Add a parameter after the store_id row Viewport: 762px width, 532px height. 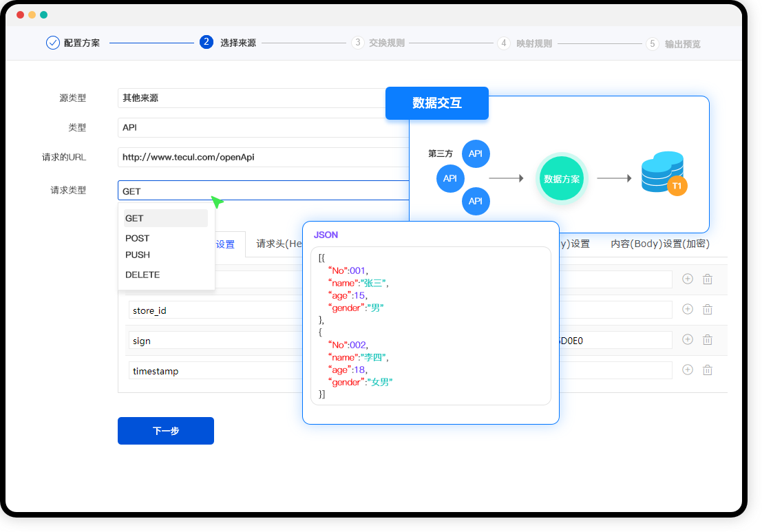click(687, 309)
